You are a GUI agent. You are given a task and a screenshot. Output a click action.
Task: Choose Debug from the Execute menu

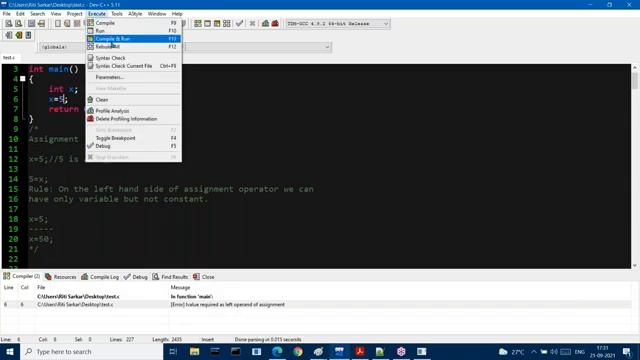pyautogui.click(x=133, y=146)
